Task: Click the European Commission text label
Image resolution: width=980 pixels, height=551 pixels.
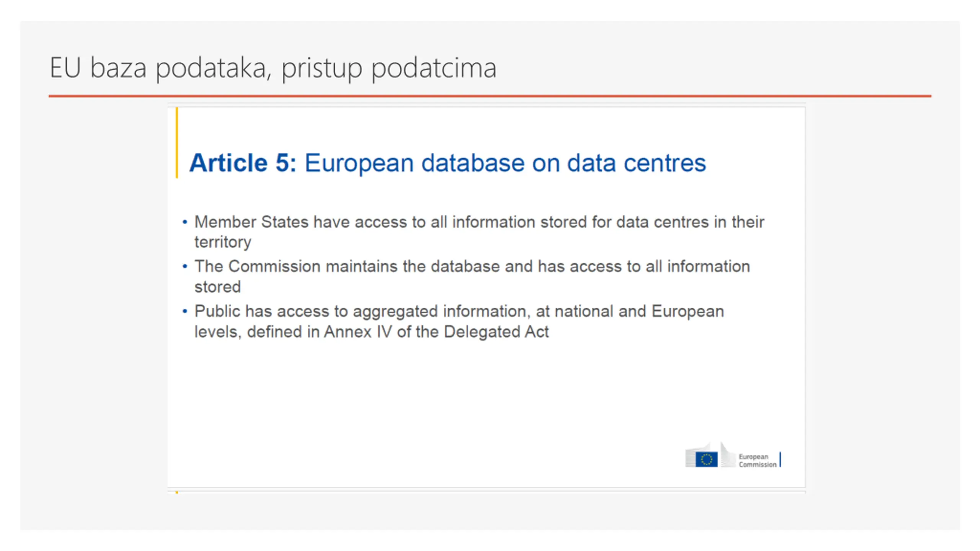Action: point(757,460)
